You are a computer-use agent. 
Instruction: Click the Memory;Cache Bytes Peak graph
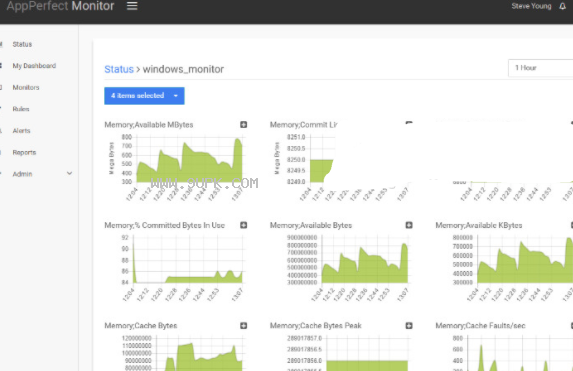[367, 353]
